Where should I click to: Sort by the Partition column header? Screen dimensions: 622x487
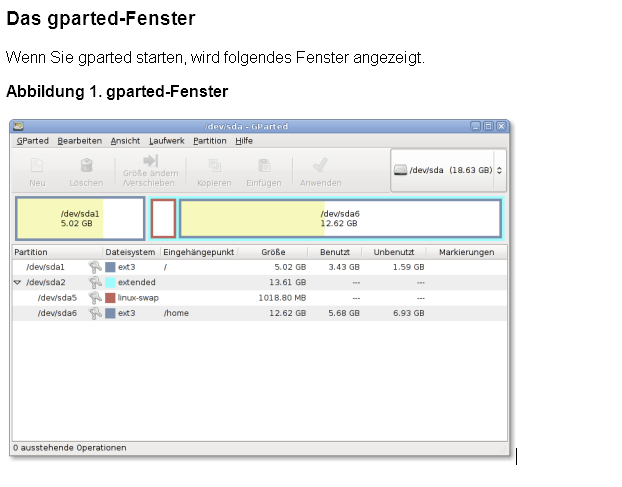pos(58,252)
